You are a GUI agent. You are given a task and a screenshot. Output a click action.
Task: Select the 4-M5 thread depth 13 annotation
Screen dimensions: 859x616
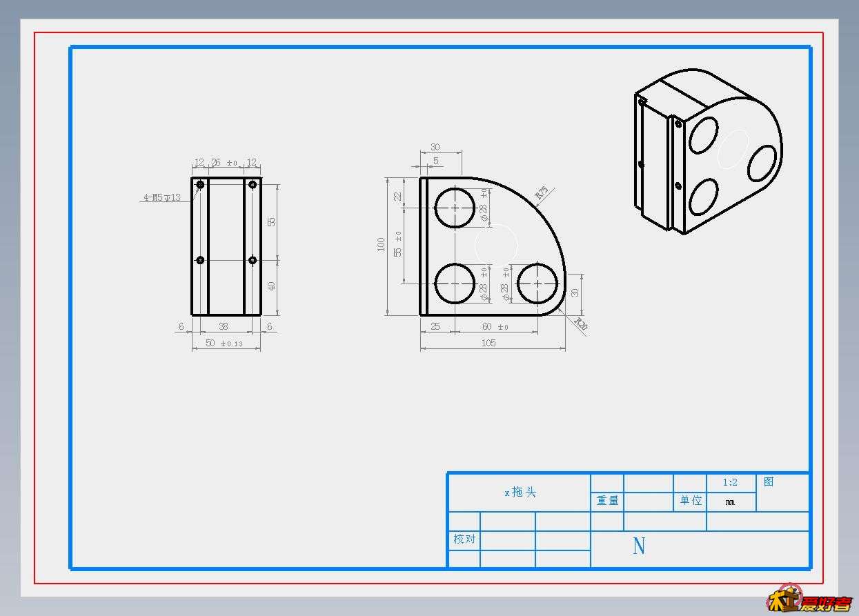(161, 197)
